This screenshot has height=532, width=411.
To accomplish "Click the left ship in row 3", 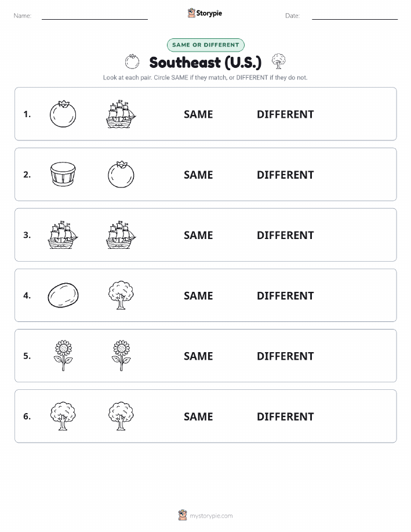I will [x=63, y=235].
